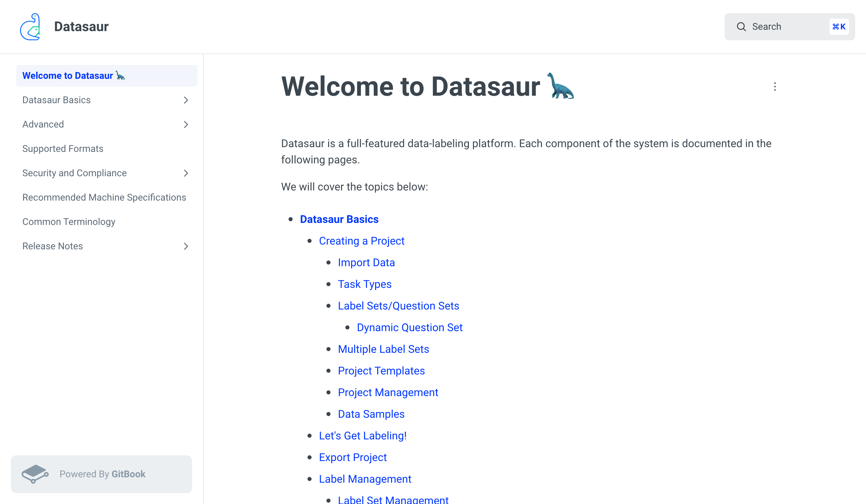Expand the Security and Compliance chevron
This screenshot has height=504, width=866.
coord(186,173)
